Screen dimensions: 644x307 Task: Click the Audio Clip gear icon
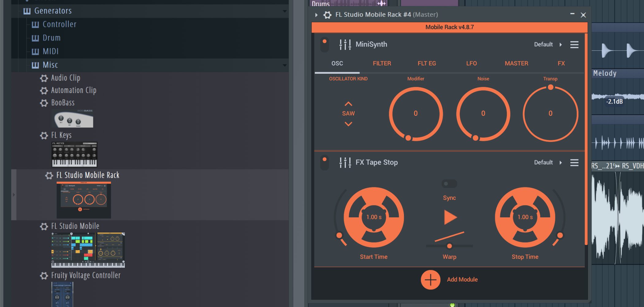44,78
